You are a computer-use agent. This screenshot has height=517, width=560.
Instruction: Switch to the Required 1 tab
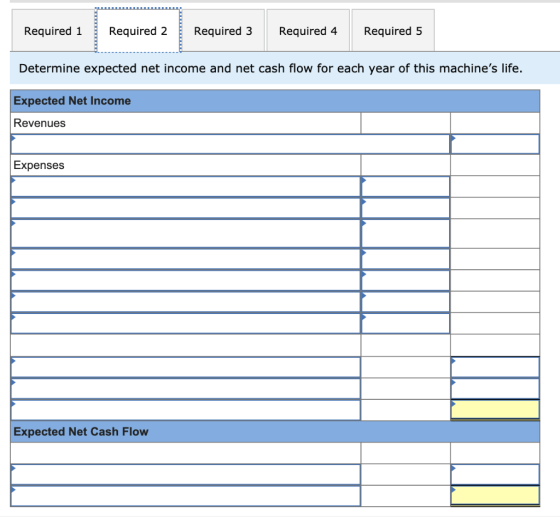(x=53, y=31)
